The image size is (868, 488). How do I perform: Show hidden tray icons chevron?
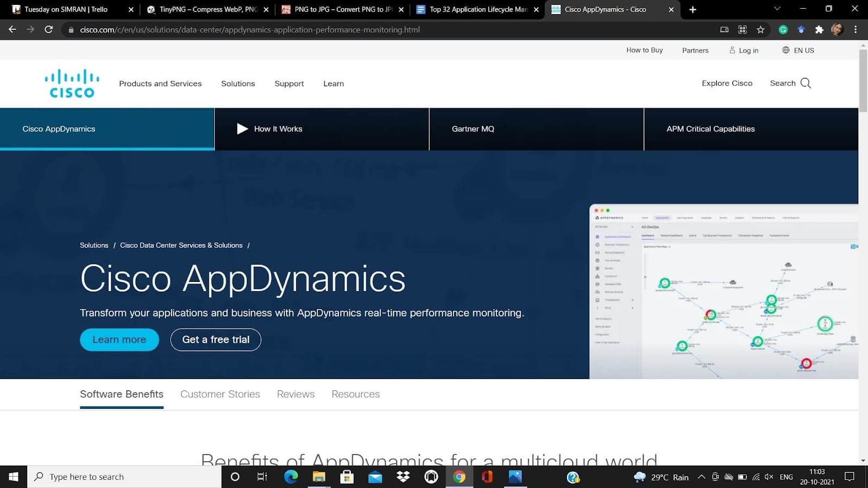point(701,477)
